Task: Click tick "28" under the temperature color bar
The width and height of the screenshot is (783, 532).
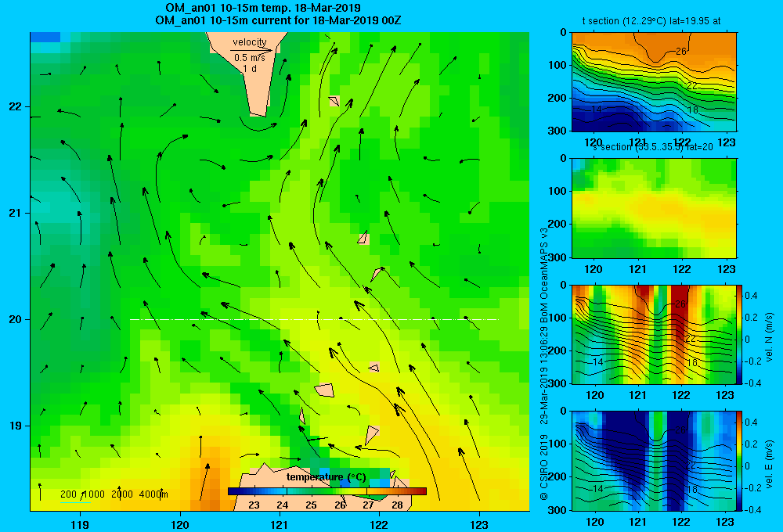Action: 397,505
